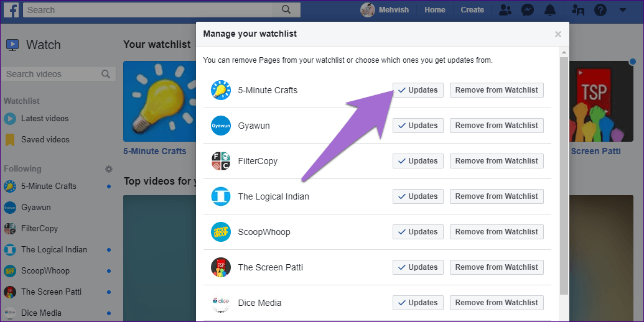Click the Mehvish profile picture
The height and width of the screenshot is (322, 644).
[x=368, y=10]
